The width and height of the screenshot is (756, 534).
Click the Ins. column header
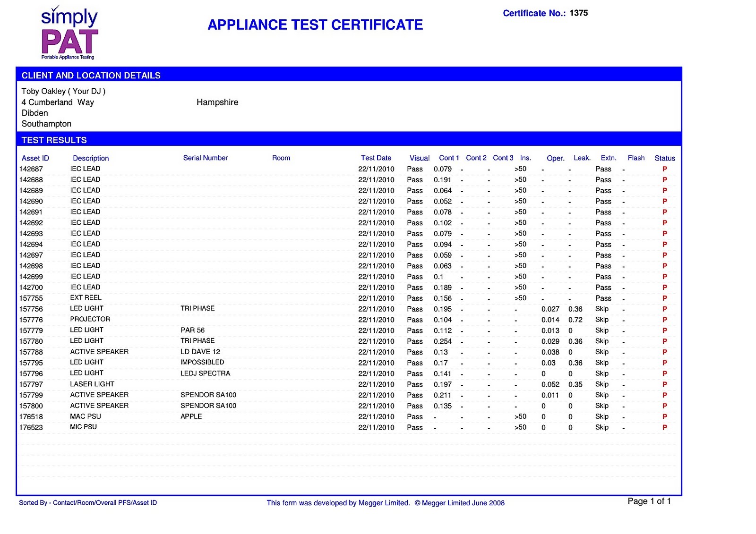point(525,158)
